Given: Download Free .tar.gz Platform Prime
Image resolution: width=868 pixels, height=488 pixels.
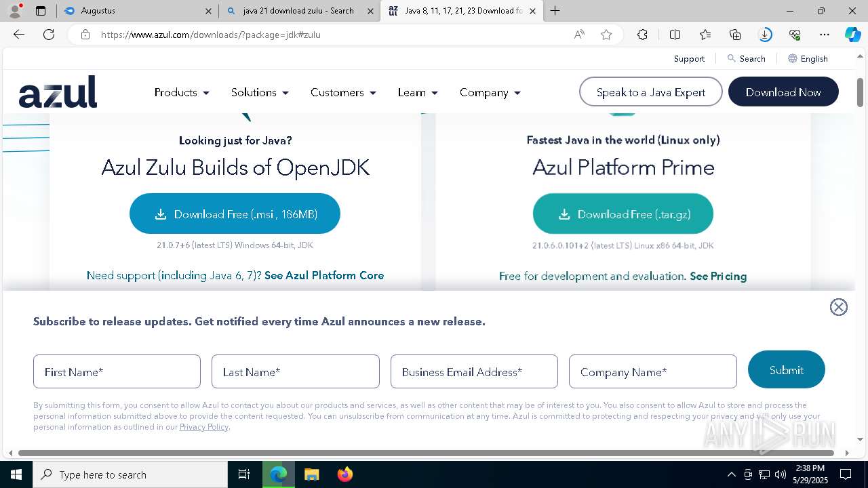Looking at the screenshot, I should pos(623,214).
